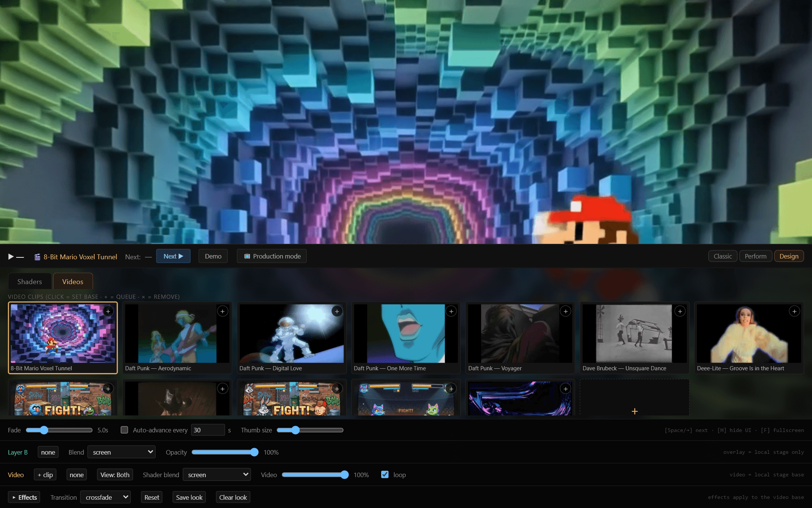Click the Video level slider
The image size is (812, 508).
point(315,475)
